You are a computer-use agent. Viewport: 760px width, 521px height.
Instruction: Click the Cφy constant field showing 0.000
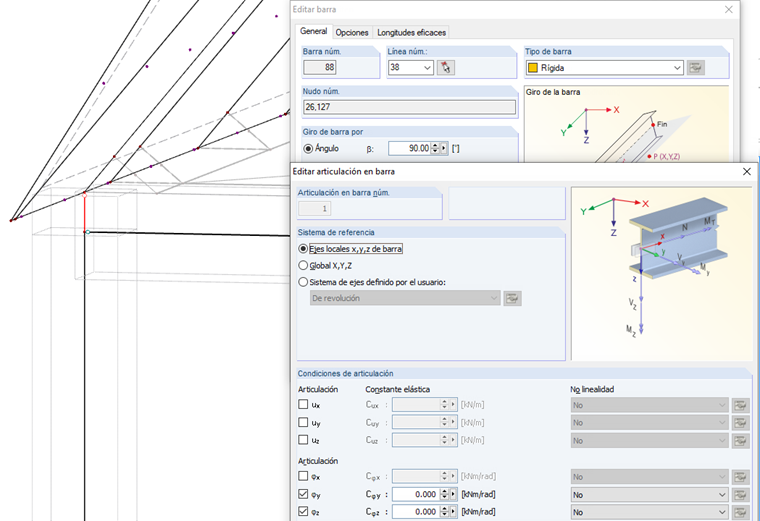coord(415,494)
